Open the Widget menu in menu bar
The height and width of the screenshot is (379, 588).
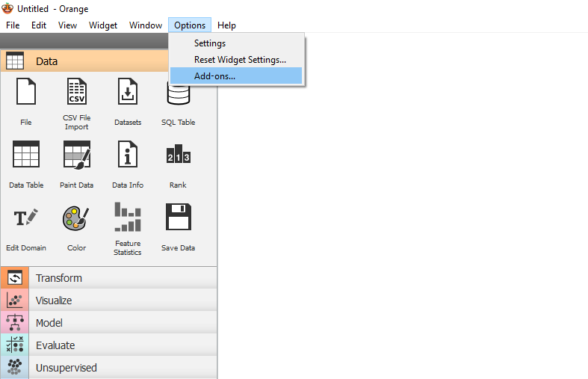[103, 25]
